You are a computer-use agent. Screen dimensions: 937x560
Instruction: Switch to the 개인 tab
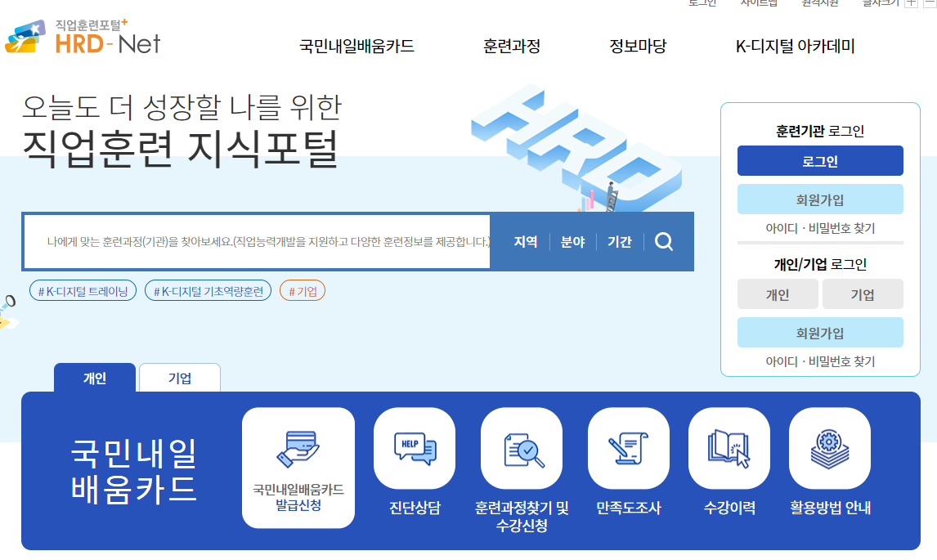point(94,378)
